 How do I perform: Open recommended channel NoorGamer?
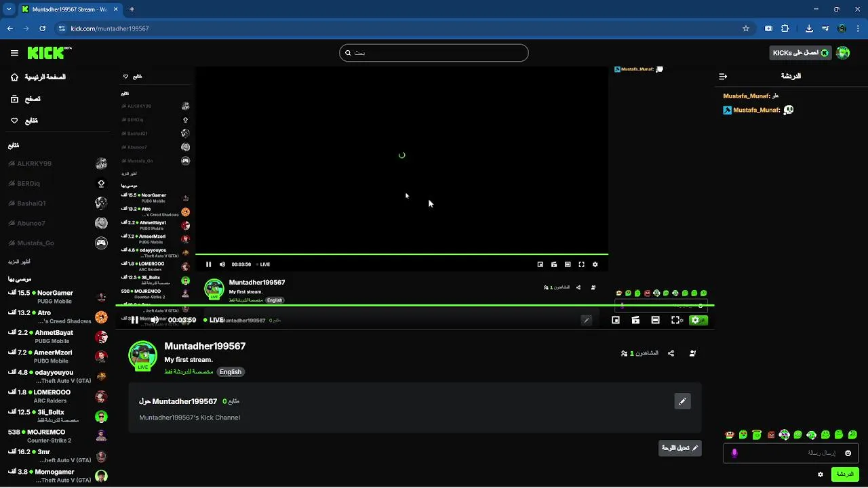(x=58, y=297)
